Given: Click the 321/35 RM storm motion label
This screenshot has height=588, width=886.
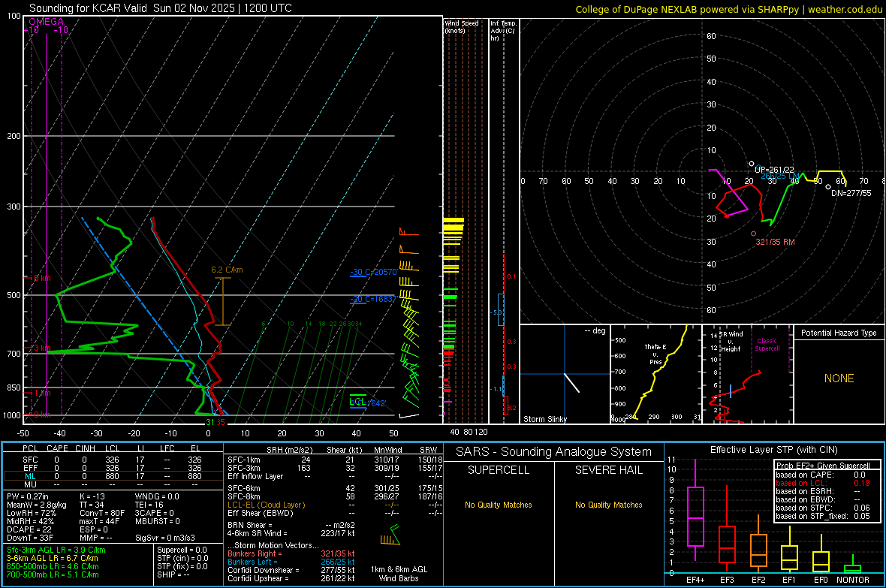Looking at the screenshot, I should point(775,242).
